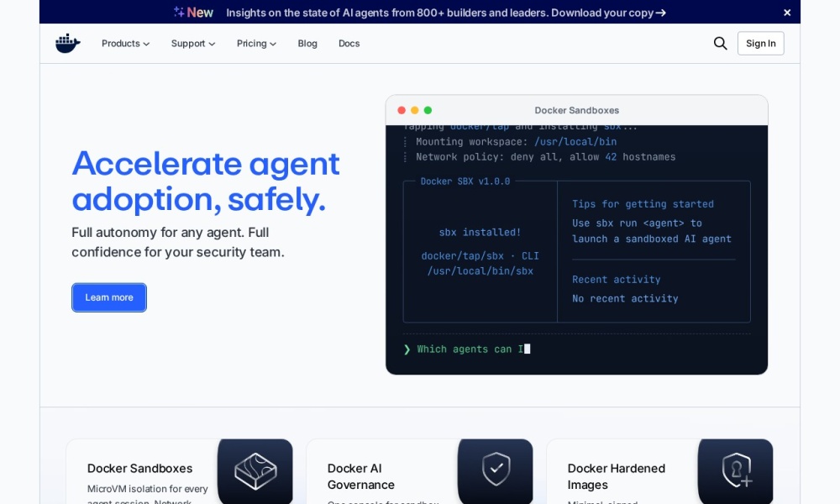Click 'Use sbx run <agent> to' tip line
Image resolution: width=840 pixels, height=504 pixels.
click(x=637, y=223)
